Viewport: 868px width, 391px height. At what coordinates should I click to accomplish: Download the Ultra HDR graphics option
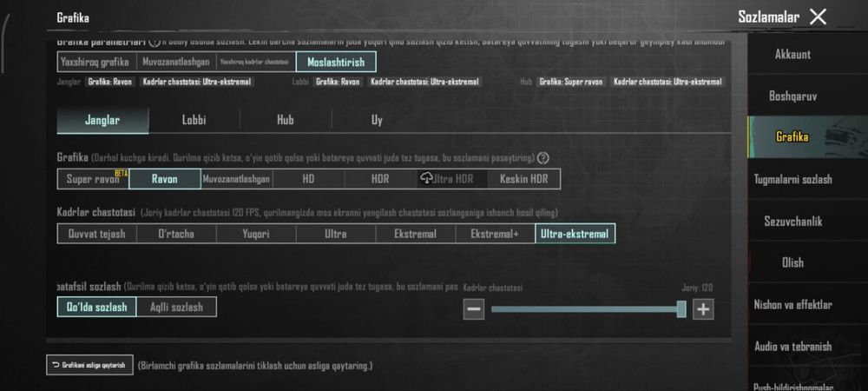452,179
